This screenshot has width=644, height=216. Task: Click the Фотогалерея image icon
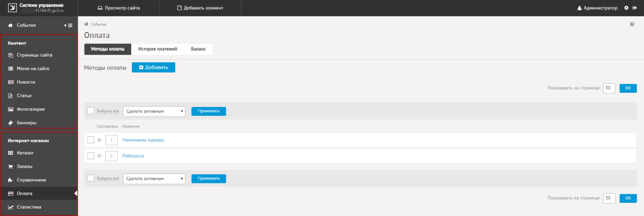11,109
